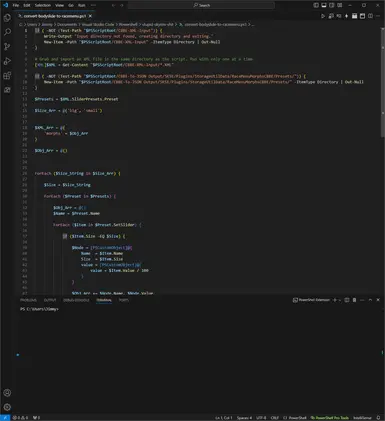
Task: Open the File menu
Action: pyautogui.click(x=16, y=5)
